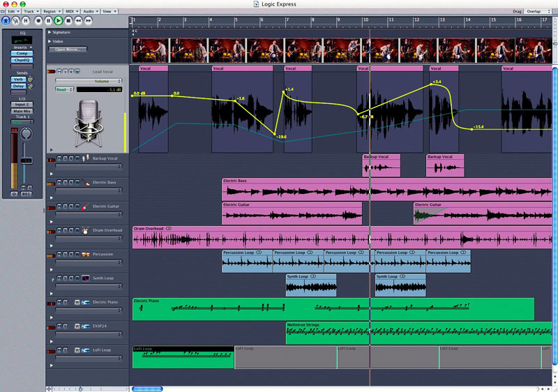Click the Fast Forward transport button

tap(89, 21)
